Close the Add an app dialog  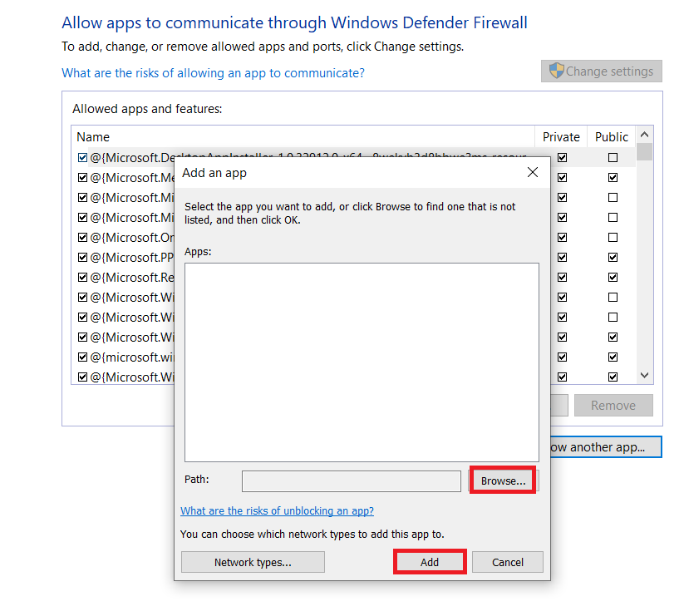click(533, 173)
